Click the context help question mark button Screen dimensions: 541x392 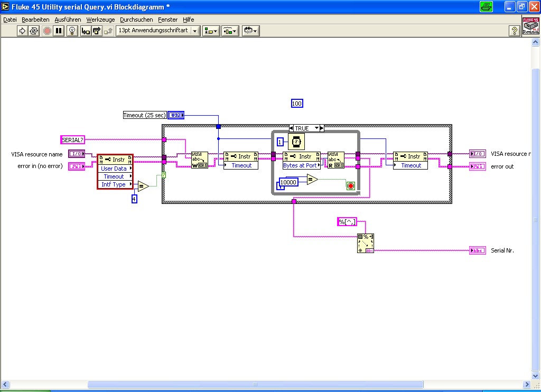[x=515, y=31]
